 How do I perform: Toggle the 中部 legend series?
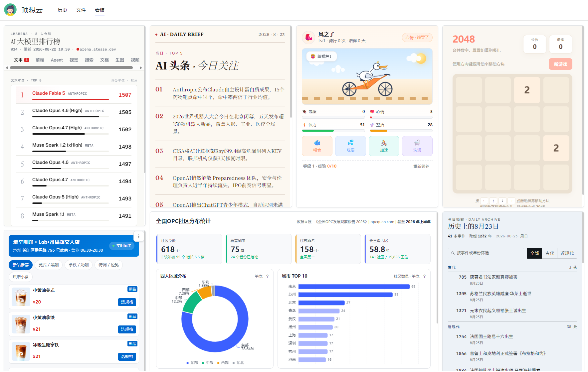[x=208, y=363]
